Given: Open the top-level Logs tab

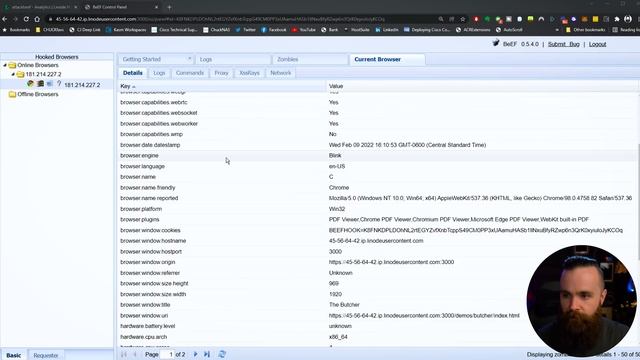Looking at the screenshot, I should click(233, 60).
